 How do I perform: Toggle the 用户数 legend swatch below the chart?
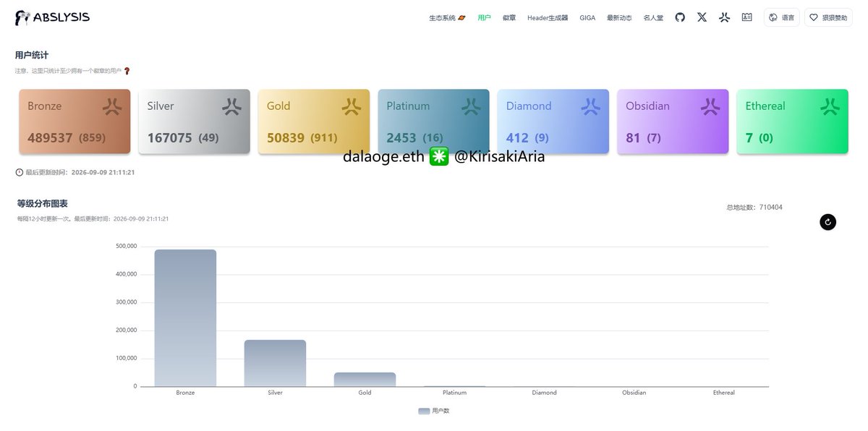point(424,411)
